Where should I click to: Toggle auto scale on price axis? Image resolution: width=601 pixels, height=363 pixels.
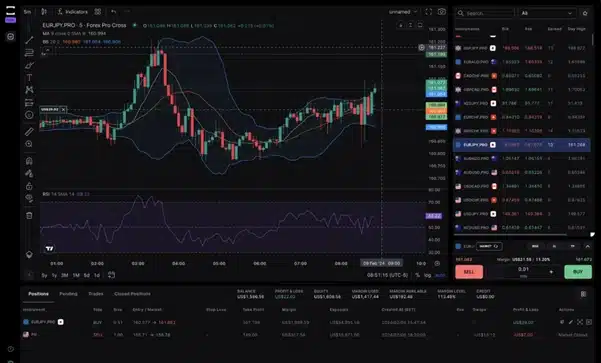440,275
